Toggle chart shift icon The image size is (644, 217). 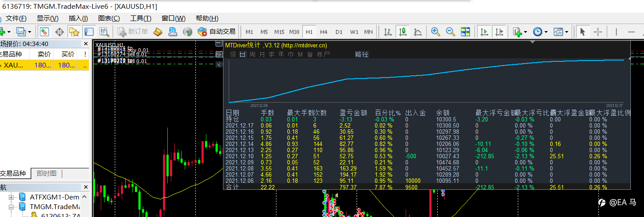coord(499,32)
